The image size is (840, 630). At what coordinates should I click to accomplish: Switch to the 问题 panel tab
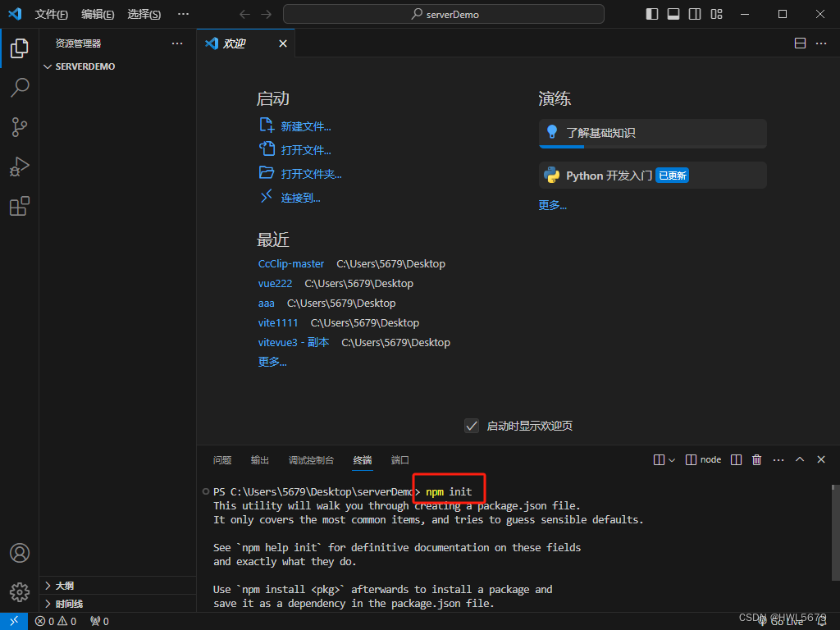pyautogui.click(x=222, y=460)
